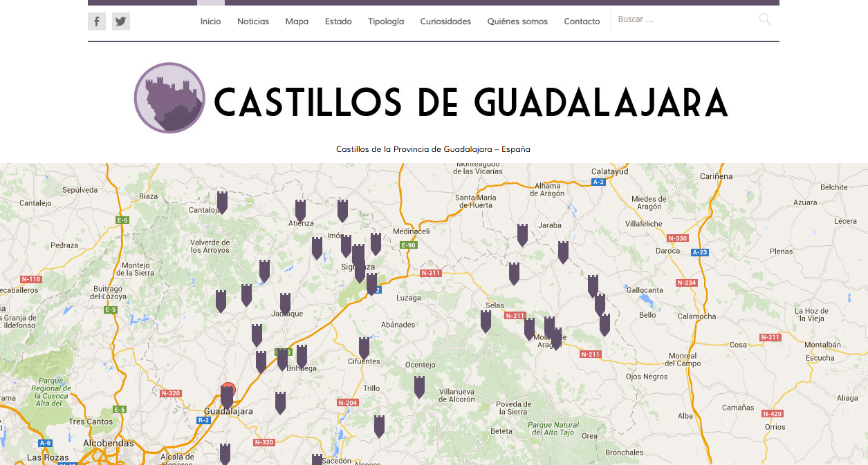Click the castle marker near Cantalojas

pos(222,201)
